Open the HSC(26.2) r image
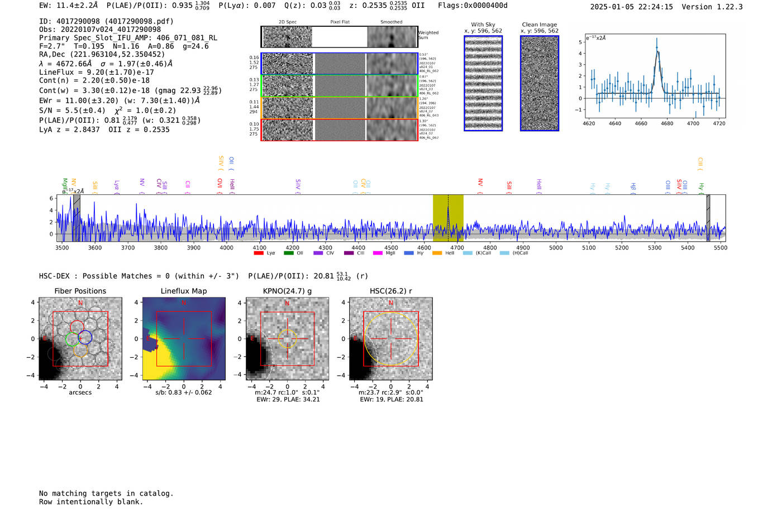782x532 pixels. (x=390, y=339)
